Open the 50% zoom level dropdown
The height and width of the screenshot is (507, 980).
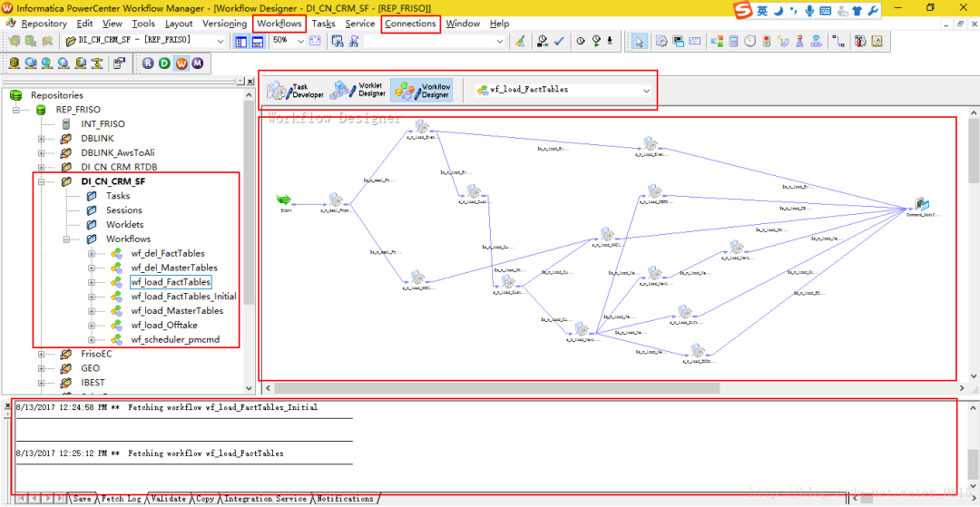[x=300, y=41]
